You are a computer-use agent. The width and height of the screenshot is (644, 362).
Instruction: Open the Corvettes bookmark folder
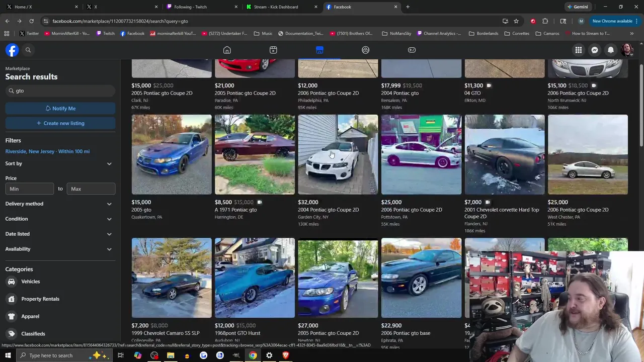pos(517,33)
